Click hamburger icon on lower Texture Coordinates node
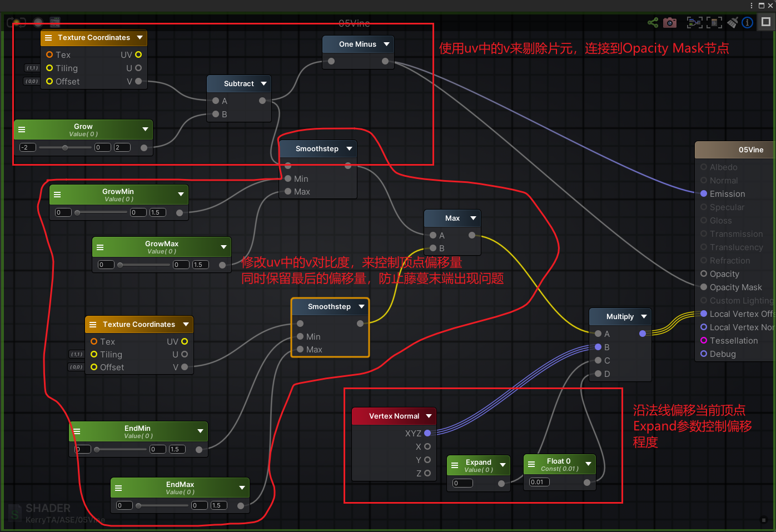776x532 pixels. point(93,325)
